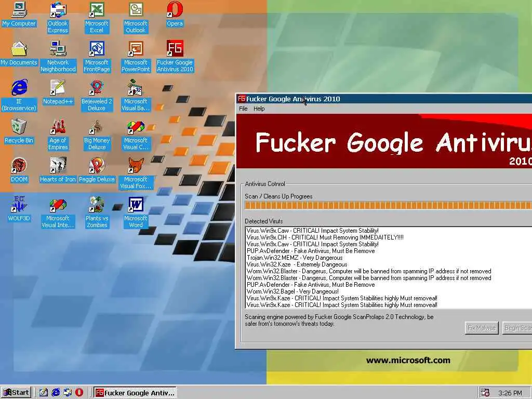Click the Start button on taskbar
Viewport: 532px width, 399px height.
point(16,393)
